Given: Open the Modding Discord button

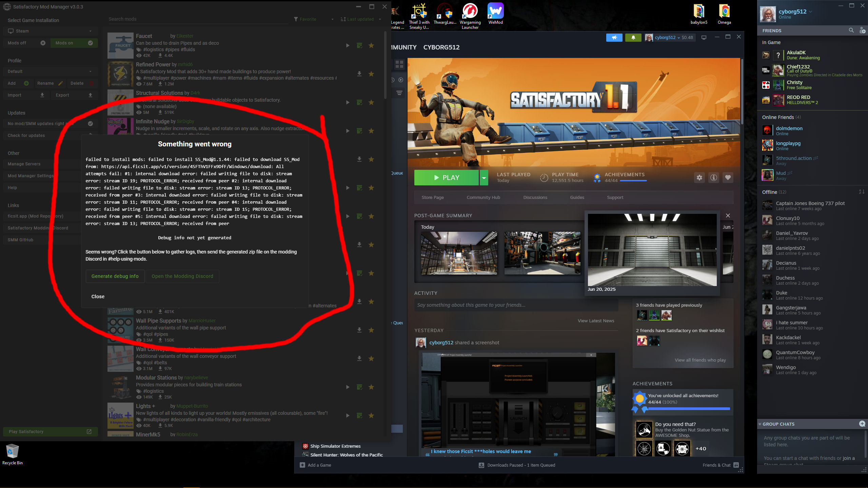Looking at the screenshot, I should click(182, 276).
